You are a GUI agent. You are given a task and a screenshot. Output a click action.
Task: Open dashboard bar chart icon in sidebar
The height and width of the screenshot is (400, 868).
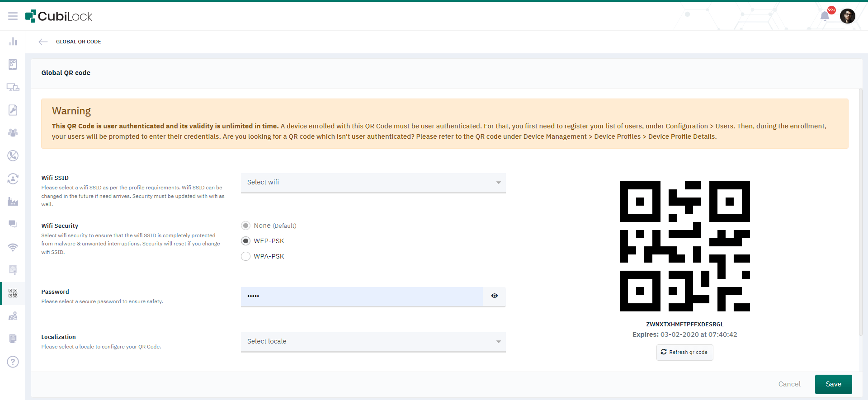click(13, 42)
